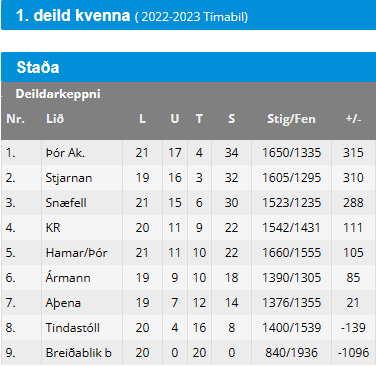
Task: Click the 840/1936 score cell
Action: point(291,353)
